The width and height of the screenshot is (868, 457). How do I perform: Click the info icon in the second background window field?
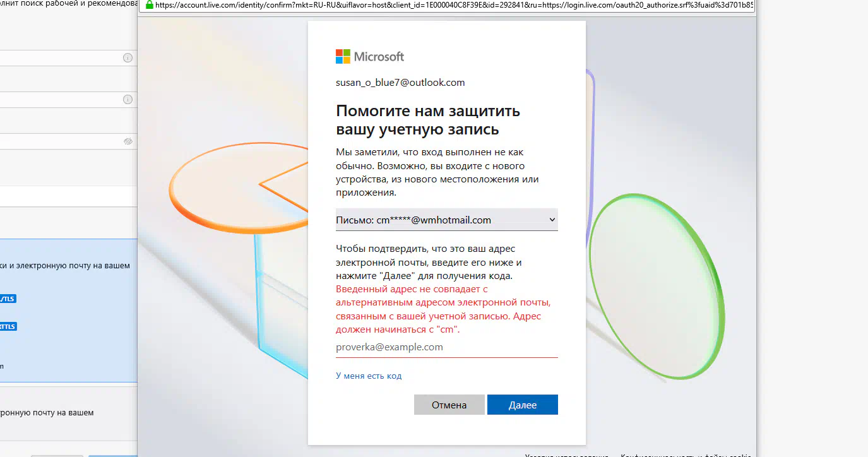128,100
